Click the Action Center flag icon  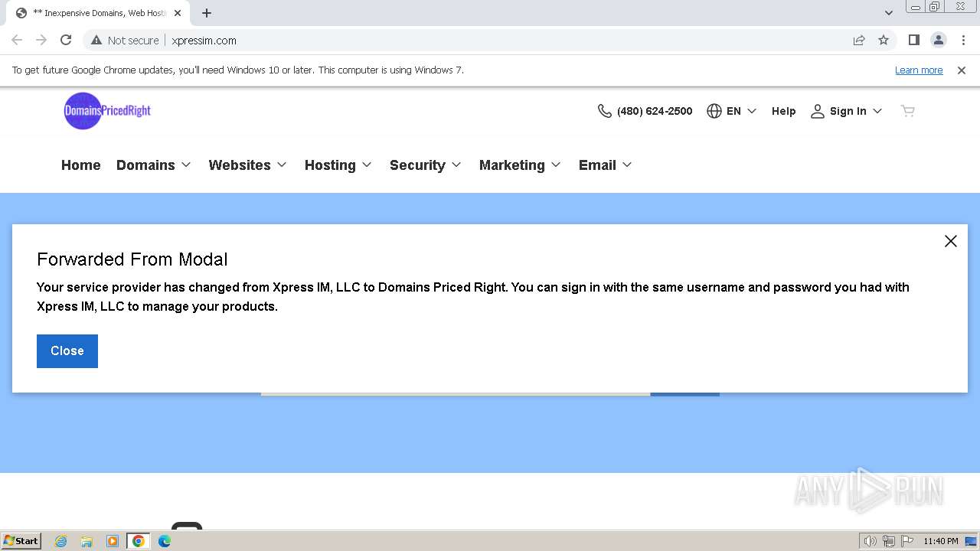[907, 541]
